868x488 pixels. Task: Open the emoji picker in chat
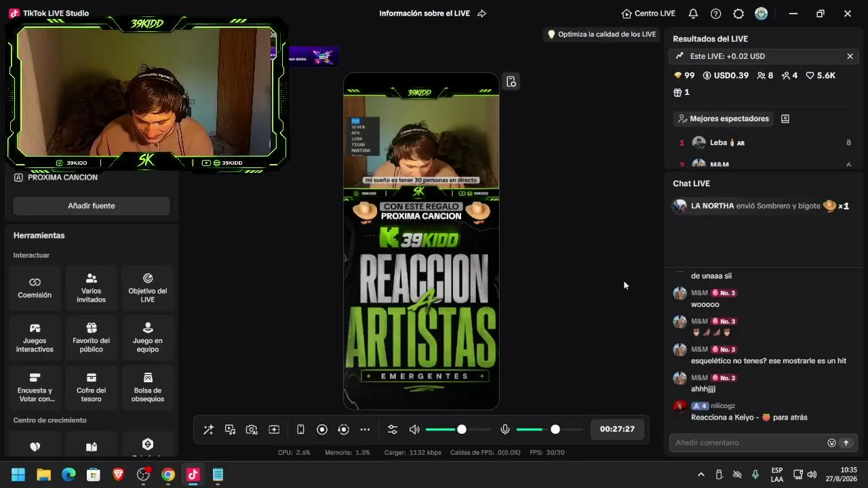832,443
